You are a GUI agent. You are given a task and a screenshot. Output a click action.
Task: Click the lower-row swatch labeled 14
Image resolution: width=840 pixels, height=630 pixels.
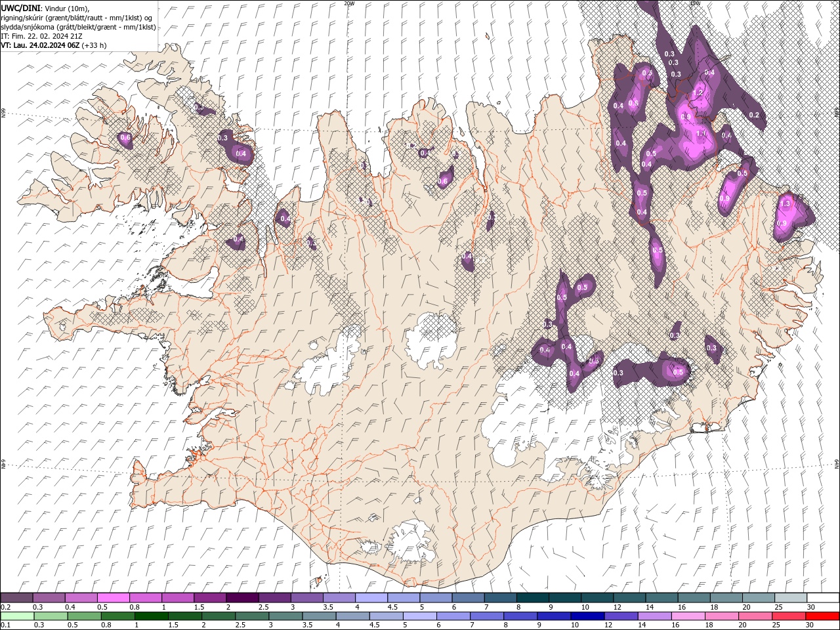pos(655,616)
